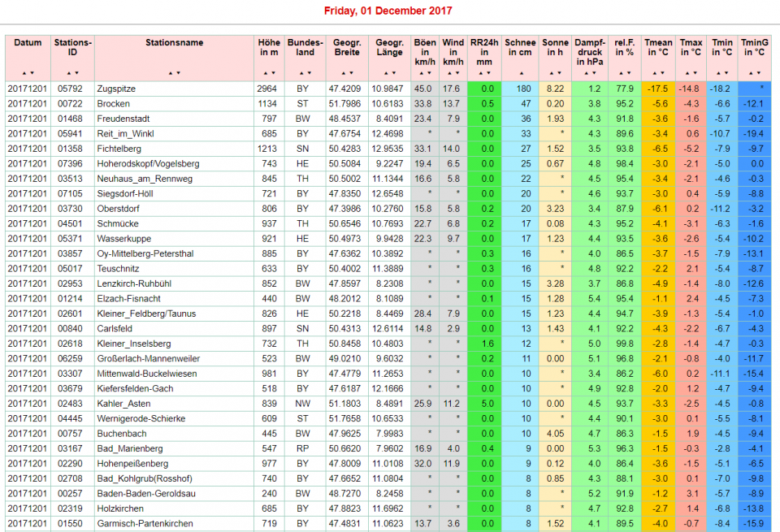Viewport: 780px width, 532px height.
Task: Click ascending arrow under Geogr. Länge
Action: coord(385,73)
